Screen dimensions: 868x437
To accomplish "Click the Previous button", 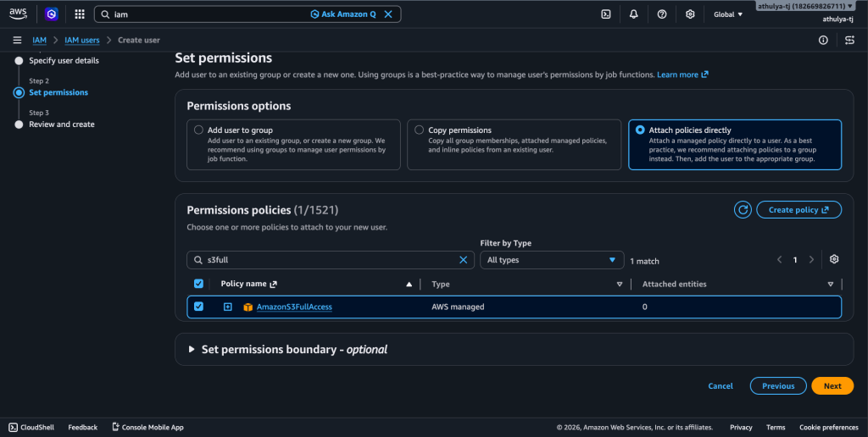I will 778,386.
